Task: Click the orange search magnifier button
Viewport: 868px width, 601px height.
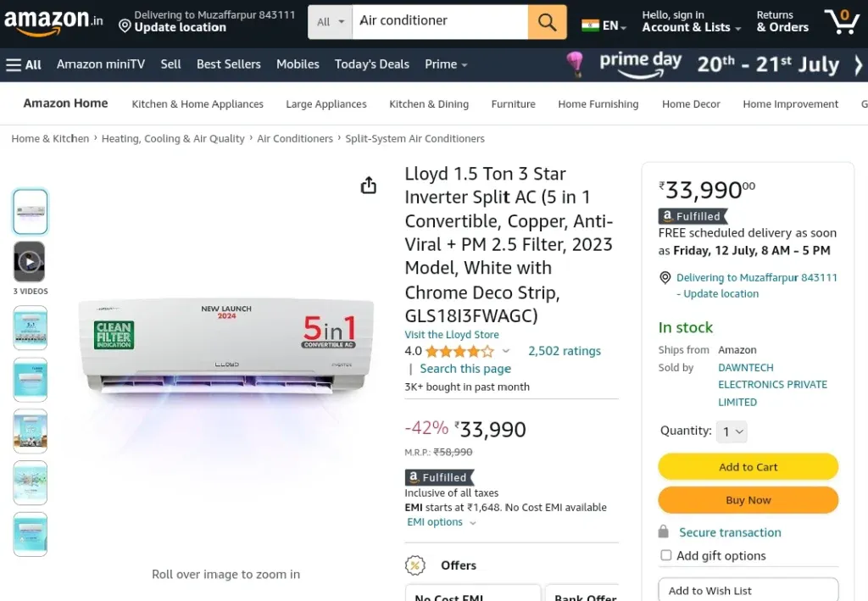Action: (547, 22)
